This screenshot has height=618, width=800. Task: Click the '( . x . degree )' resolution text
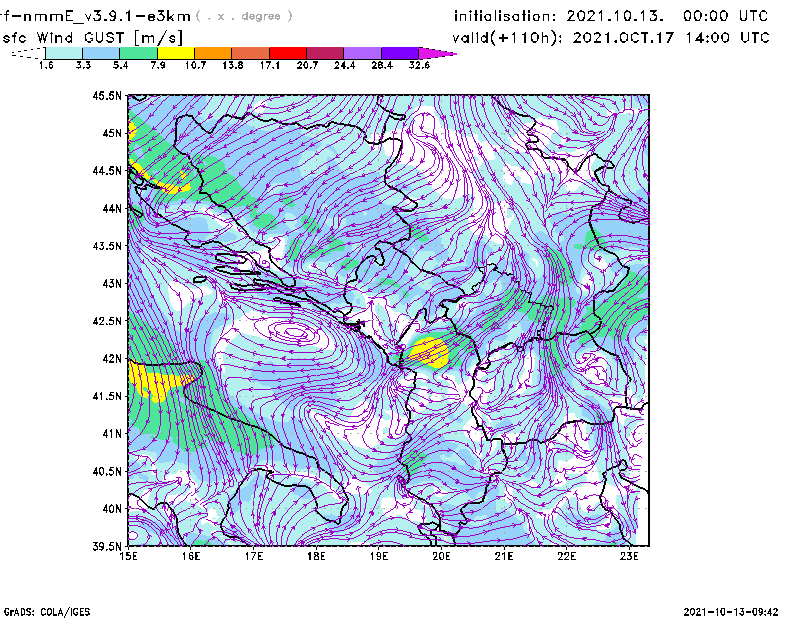[x=244, y=16]
